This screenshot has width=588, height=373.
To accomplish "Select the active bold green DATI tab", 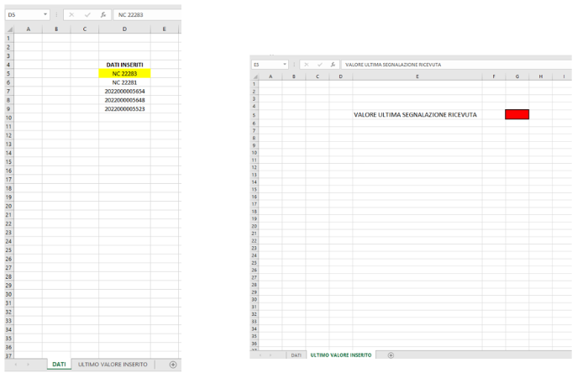I will [x=59, y=365].
